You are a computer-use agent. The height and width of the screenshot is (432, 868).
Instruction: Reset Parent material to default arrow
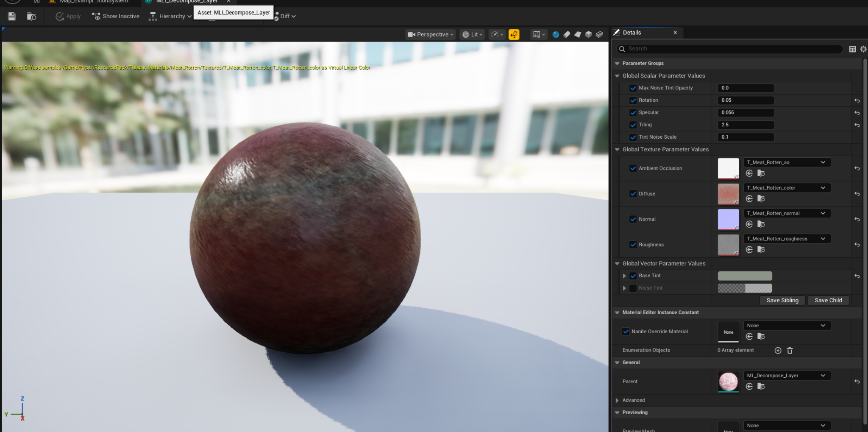click(x=857, y=382)
